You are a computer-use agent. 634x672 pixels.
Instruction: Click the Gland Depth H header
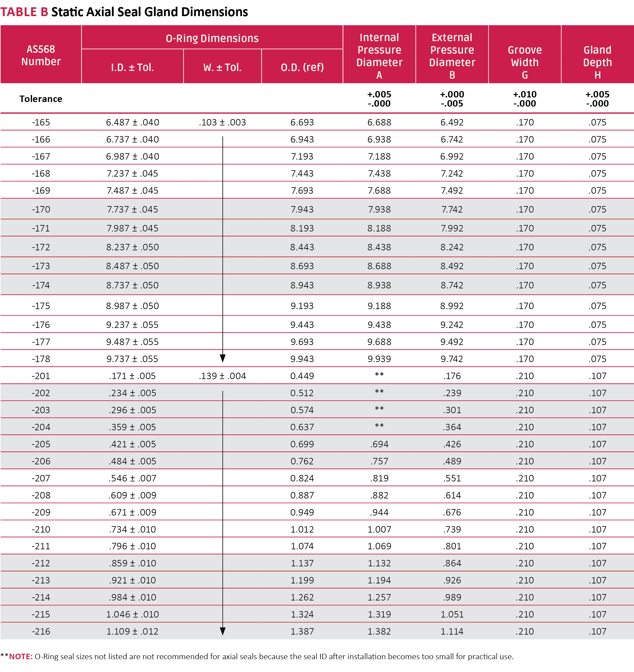pyautogui.click(x=597, y=62)
